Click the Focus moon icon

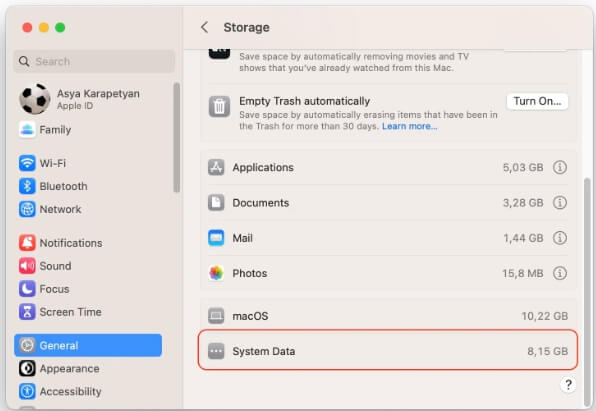coord(27,289)
